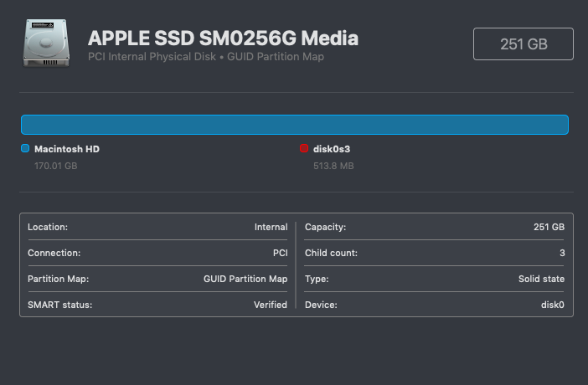588x385 pixels.
Task: Click the Connection PCI row
Action: [x=157, y=253]
